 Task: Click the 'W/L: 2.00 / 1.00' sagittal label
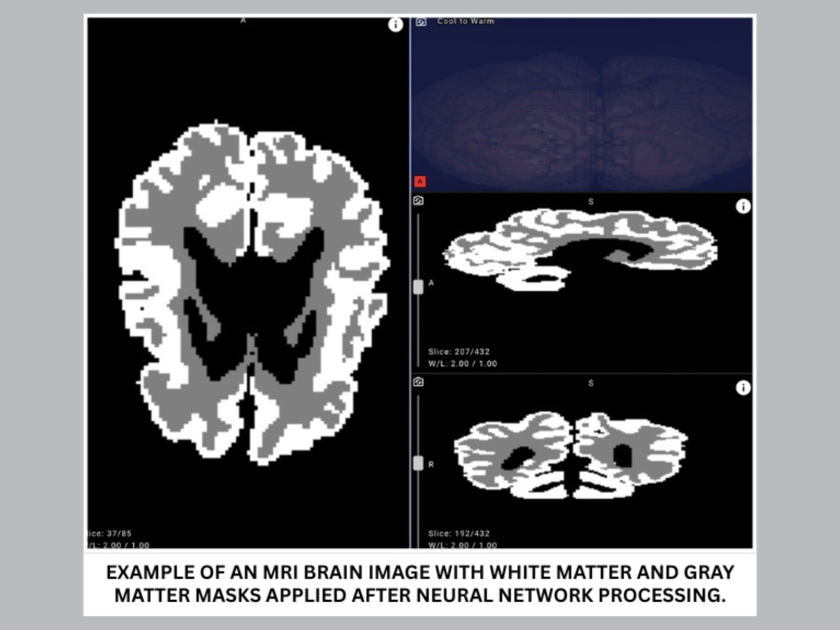click(x=463, y=364)
